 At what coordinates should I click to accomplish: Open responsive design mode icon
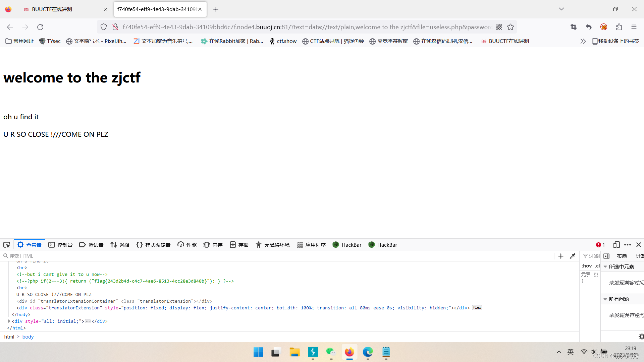coord(616,245)
